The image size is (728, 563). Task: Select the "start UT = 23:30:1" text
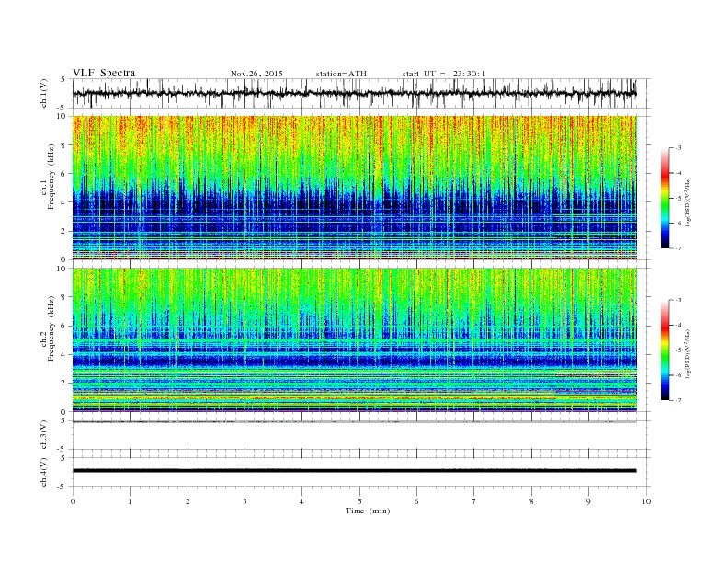click(444, 74)
